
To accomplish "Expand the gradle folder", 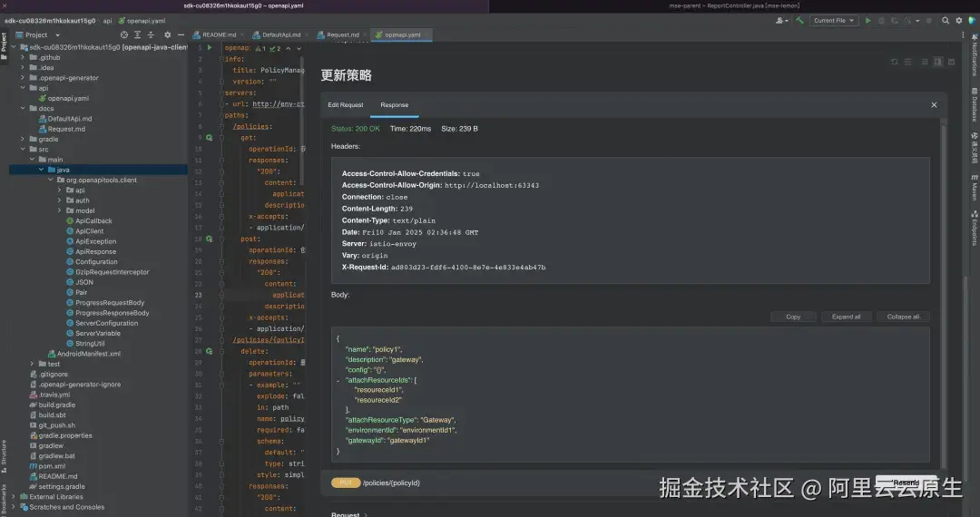I will pyautogui.click(x=23, y=140).
